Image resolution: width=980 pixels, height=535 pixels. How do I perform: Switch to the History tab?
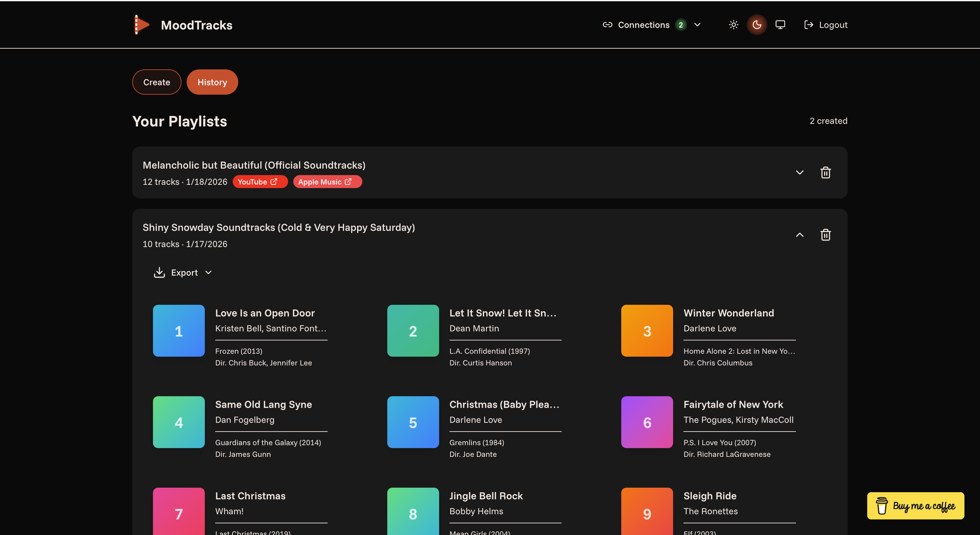(x=212, y=82)
